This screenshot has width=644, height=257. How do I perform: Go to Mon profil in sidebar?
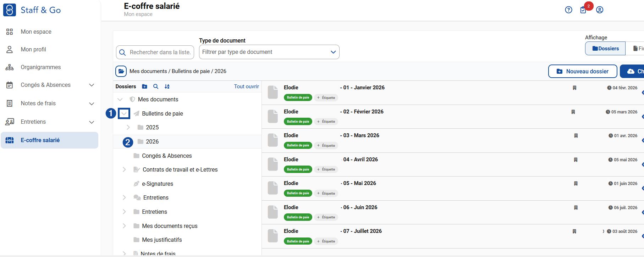(x=33, y=50)
